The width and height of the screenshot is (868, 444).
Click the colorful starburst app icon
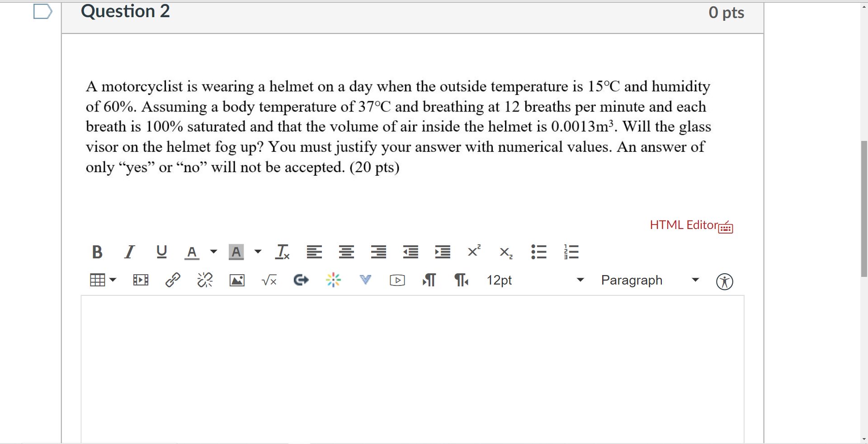(333, 280)
